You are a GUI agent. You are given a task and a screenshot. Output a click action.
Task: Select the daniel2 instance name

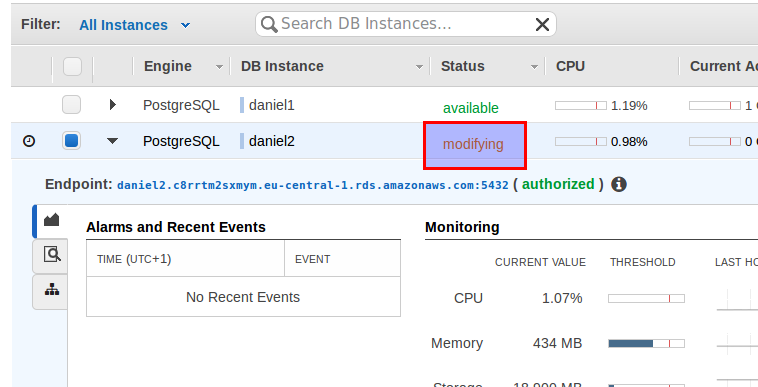pos(272,141)
